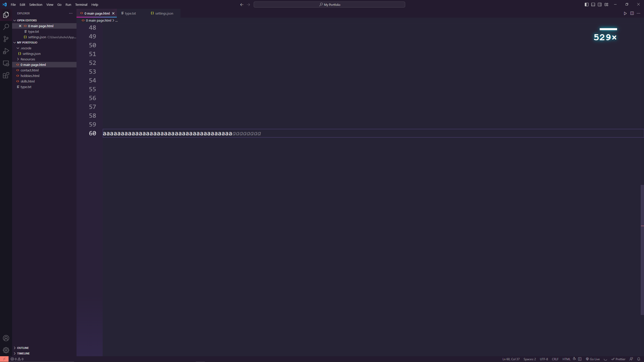
Task: Open the Terminal menu
Action: 81,5
